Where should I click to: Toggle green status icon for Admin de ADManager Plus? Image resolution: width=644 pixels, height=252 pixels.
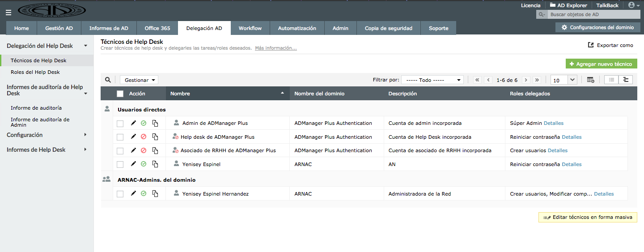[x=144, y=123]
